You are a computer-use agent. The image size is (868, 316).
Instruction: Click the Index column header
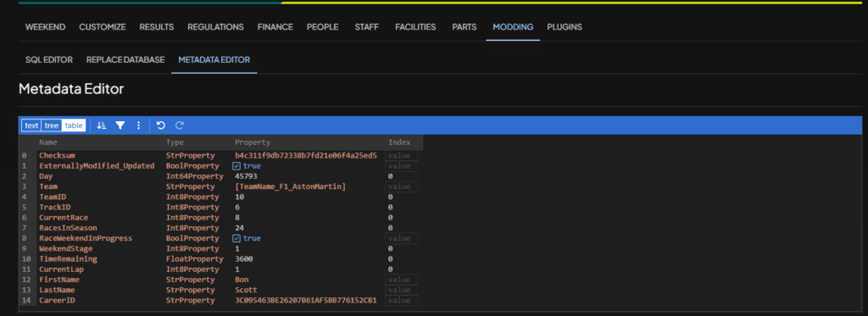tap(399, 142)
